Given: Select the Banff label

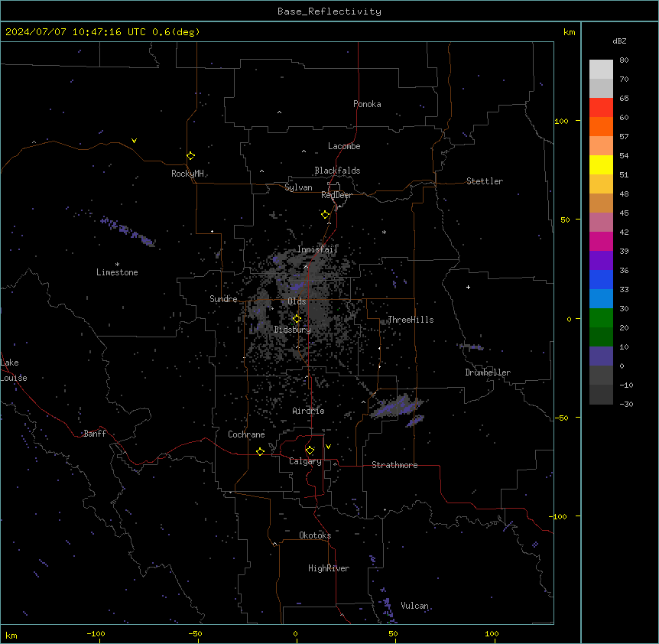Looking at the screenshot, I should point(95,434).
